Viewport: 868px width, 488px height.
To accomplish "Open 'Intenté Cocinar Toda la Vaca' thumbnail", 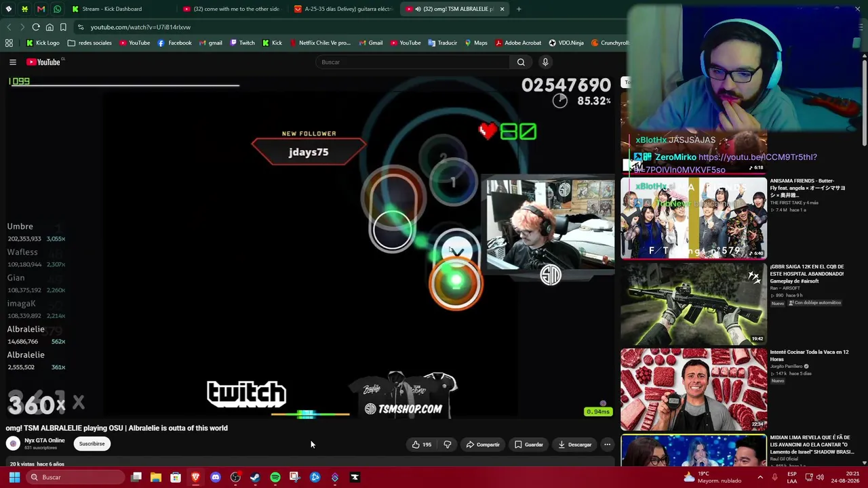I will point(694,390).
